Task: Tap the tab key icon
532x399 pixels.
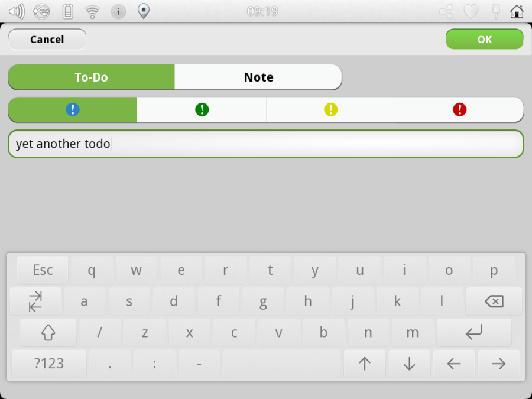Action: pyautogui.click(x=35, y=301)
